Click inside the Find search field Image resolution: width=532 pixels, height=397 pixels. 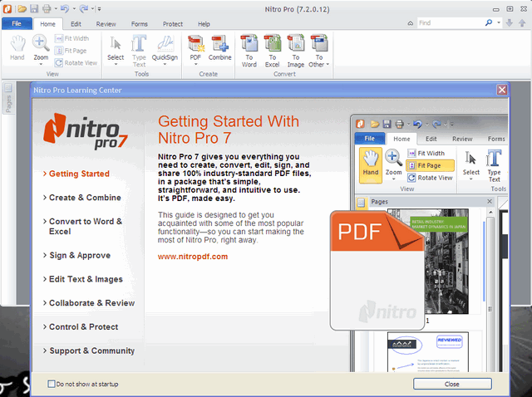[450, 22]
